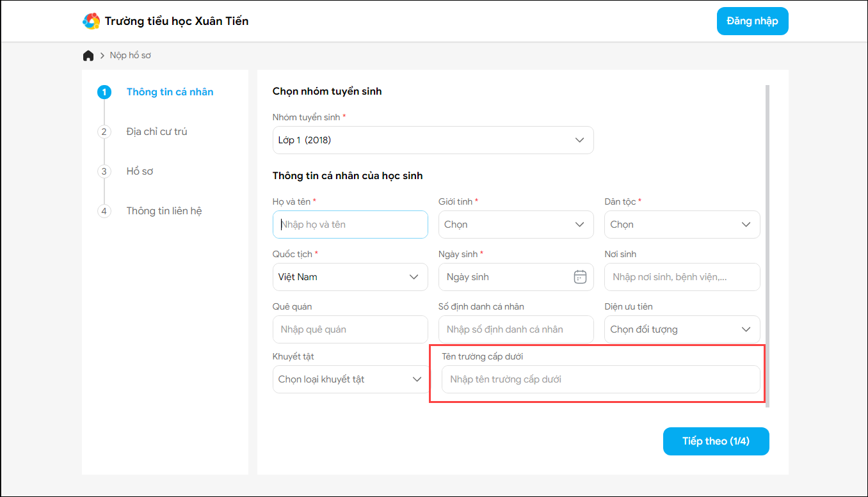Viewport: 868px width, 497px height.
Task: Select the Khuyết tật type dropdown
Action: click(x=350, y=379)
